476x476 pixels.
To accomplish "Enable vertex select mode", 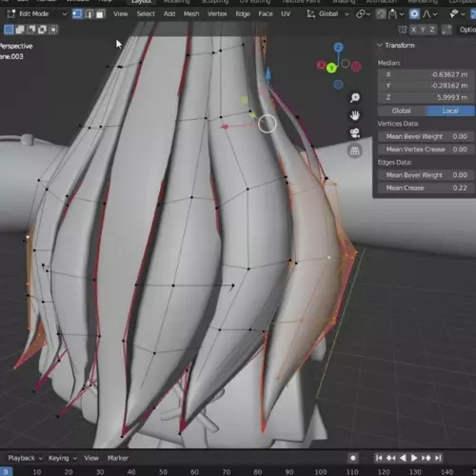I will [77, 14].
